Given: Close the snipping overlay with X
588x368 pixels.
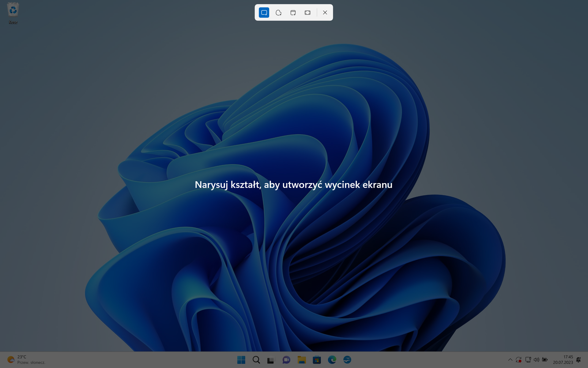Looking at the screenshot, I should (325, 13).
